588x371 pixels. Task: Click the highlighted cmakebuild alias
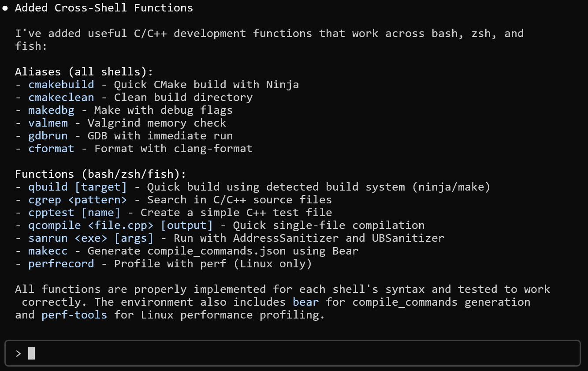click(61, 85)
